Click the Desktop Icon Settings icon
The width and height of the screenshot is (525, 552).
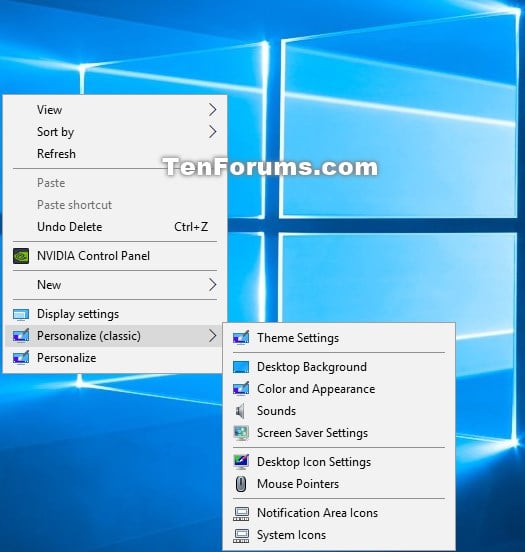241,462
